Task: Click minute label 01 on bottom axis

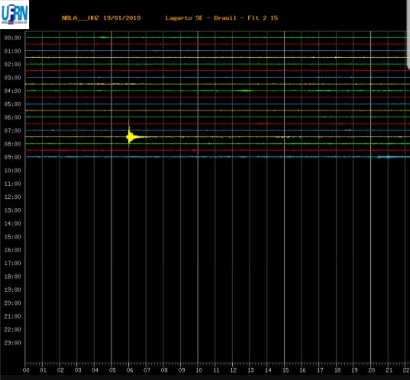Action: [43, 370]
